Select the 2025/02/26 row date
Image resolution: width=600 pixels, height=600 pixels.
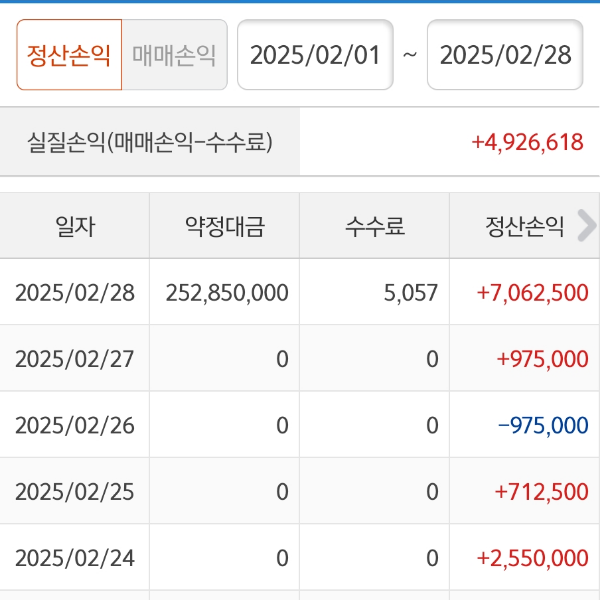[75, 425]
